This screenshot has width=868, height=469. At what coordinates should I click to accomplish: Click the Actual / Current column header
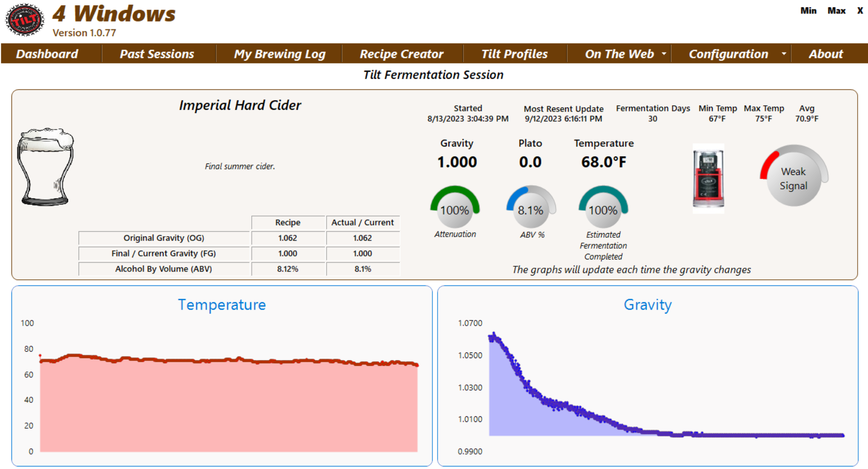[363, 222]
